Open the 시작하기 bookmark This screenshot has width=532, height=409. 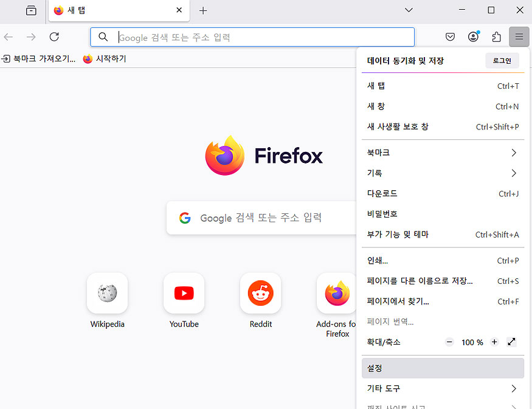(105, 59)
